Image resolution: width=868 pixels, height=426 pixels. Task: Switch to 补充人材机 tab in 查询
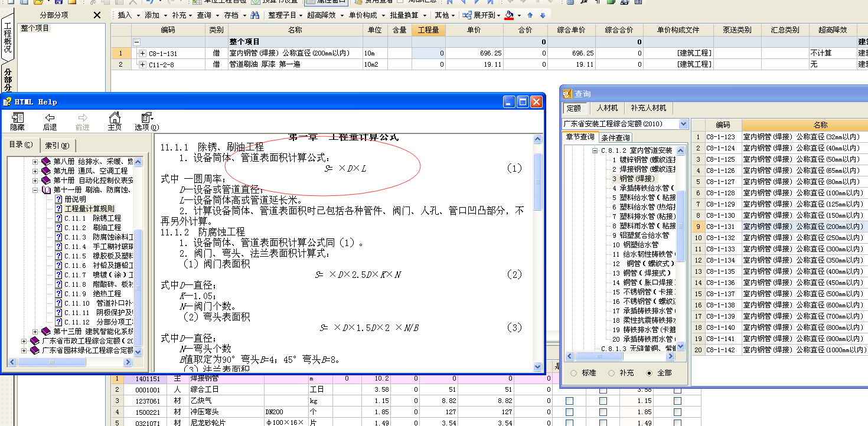[x=648, y=109]
